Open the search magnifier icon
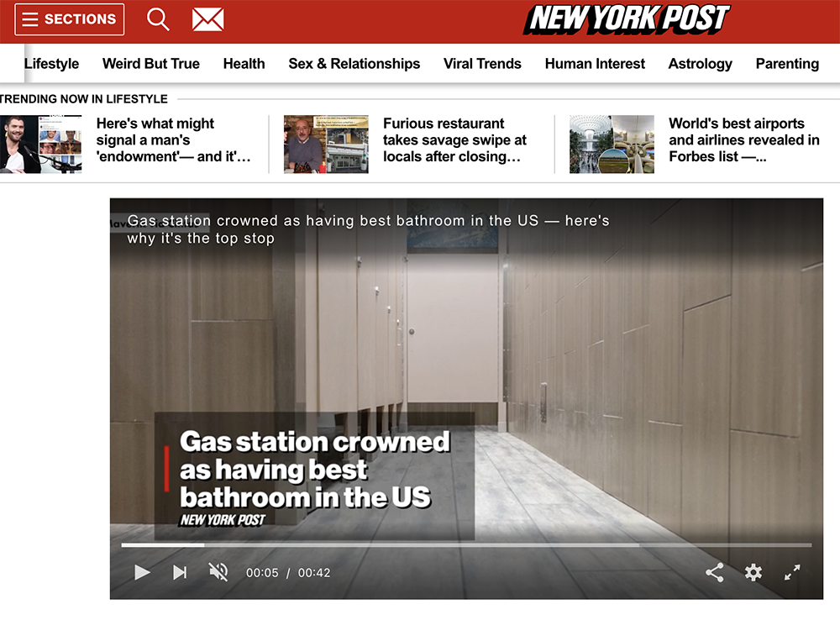The width and height of the screenshot is (840, 620). (x=158, y=19)
